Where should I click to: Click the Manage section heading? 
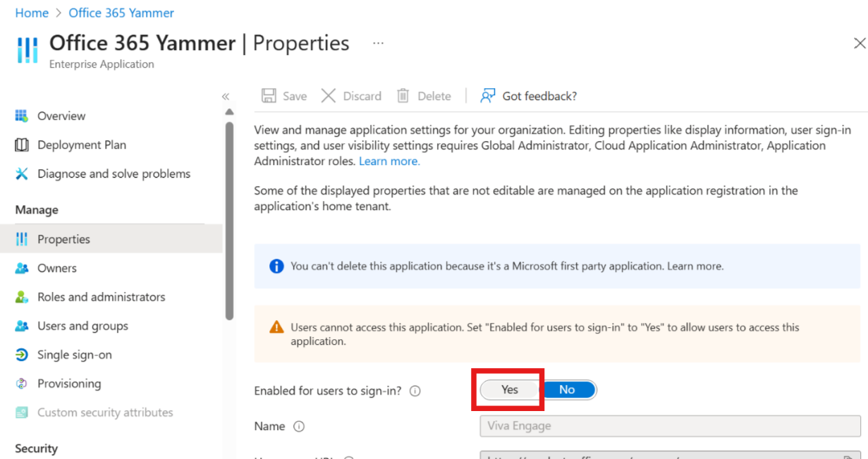tap(37, 210)
